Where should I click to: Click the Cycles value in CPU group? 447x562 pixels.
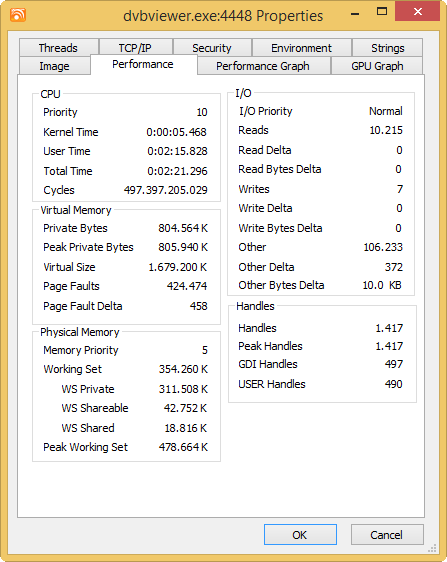(x=166, y=190)
